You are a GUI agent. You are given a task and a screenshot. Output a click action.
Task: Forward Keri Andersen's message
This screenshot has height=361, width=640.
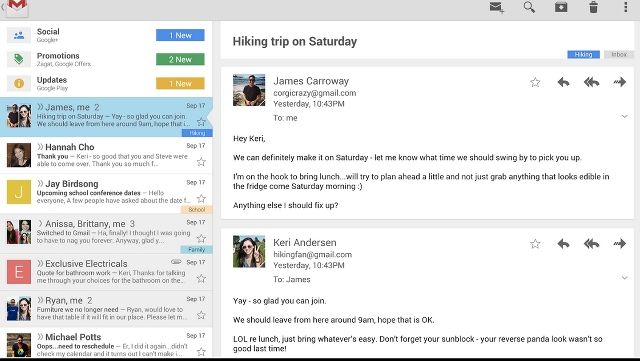620,244
